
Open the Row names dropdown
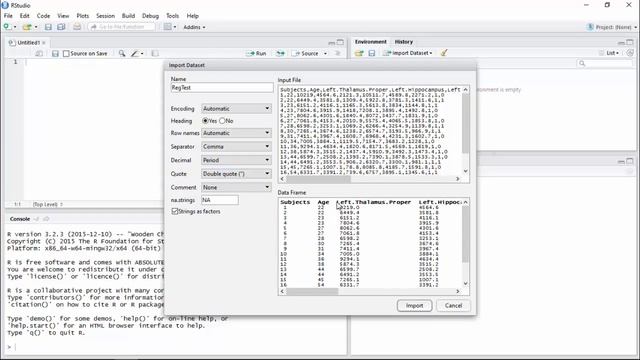point(236,133)
